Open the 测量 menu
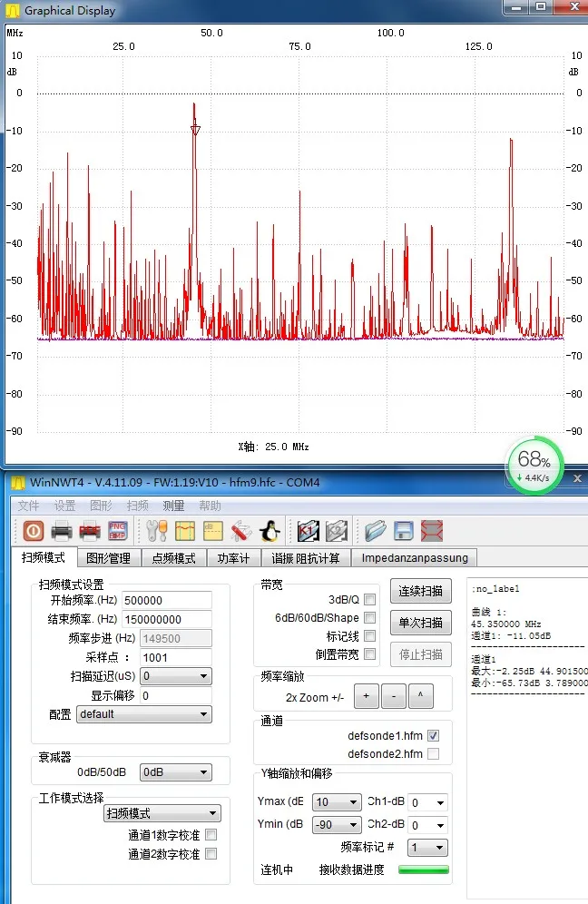 [173, 506]
